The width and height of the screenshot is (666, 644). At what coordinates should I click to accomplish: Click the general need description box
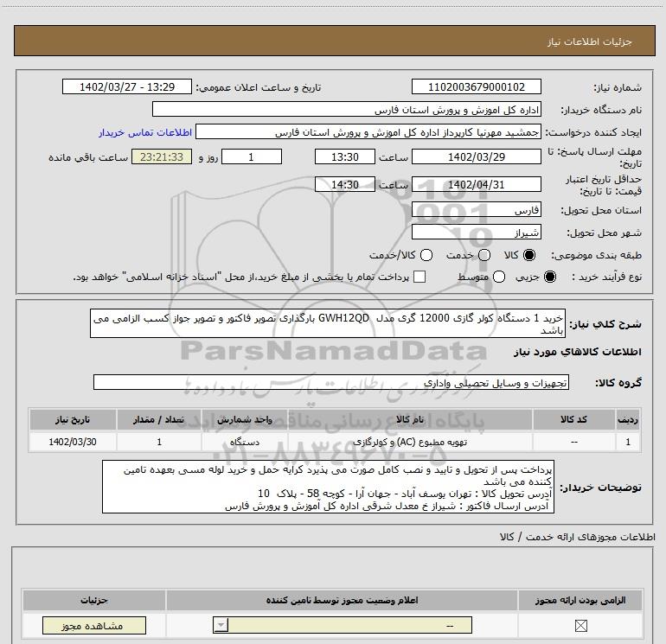click(328, 323)
